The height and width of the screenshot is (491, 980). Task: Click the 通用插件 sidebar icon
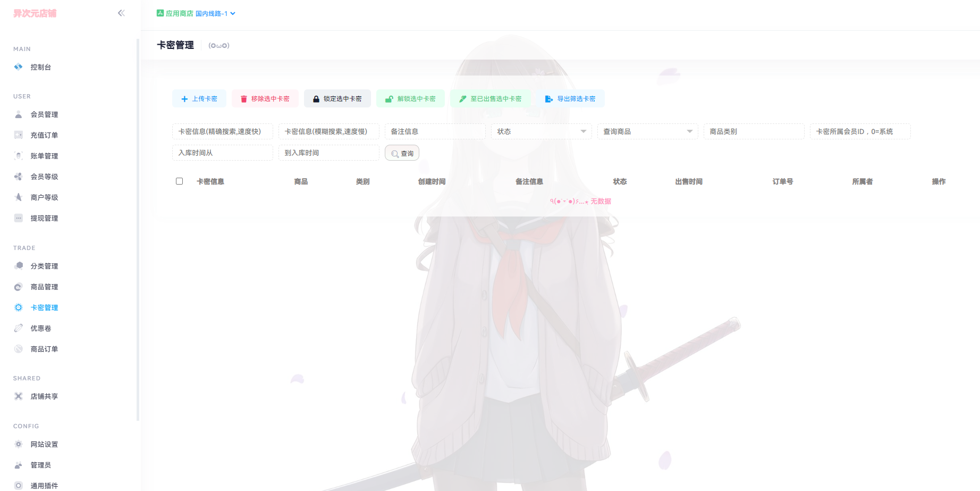(x=19, y=486)
